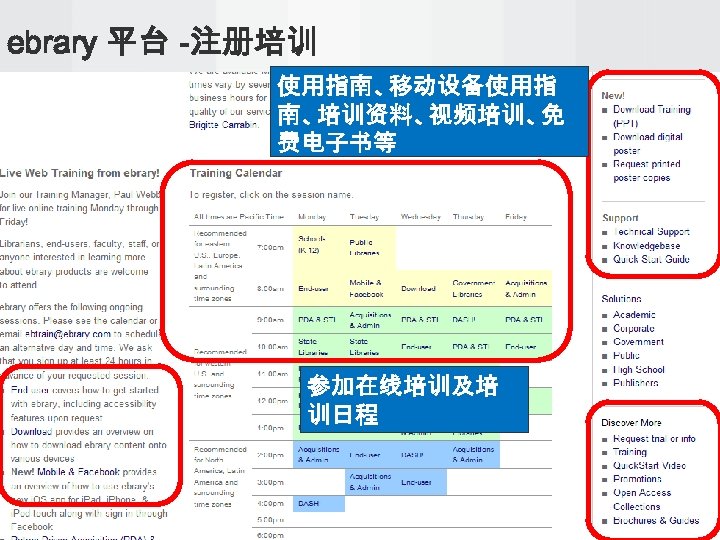Viewport: 720px width, 540px height.
Task: Click the Live Web Training from ebrary! heading
Action: (79, 173)
